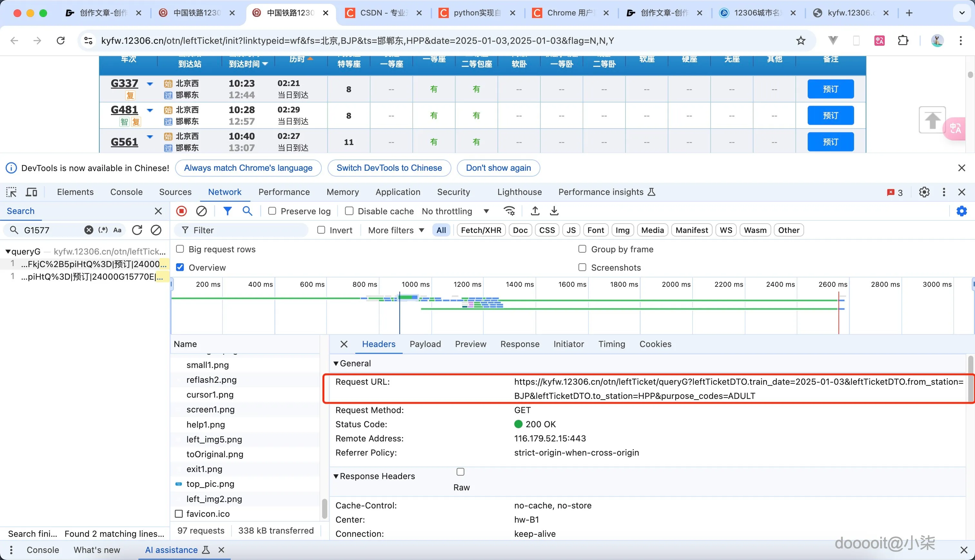Switch to the CSDN browser tab
Screen dimensions: 975x560
[383, 13]
